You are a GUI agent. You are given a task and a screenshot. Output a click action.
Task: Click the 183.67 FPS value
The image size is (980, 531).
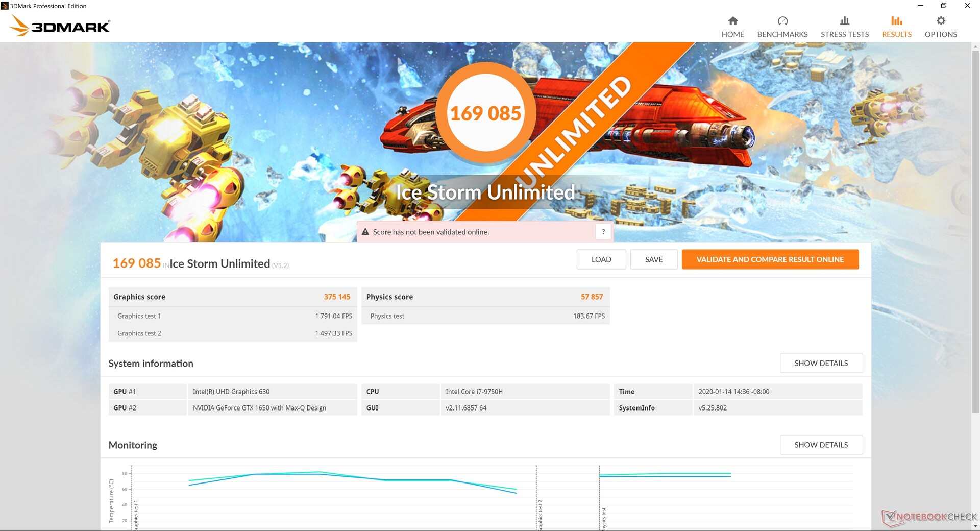tap(589, 316)
